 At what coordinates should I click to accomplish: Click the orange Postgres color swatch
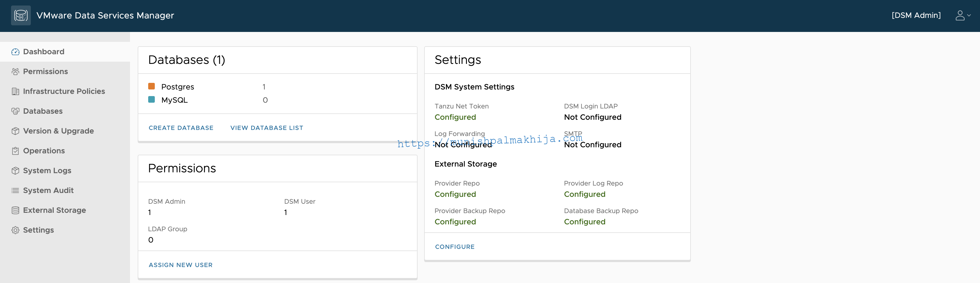click(151, 86)
